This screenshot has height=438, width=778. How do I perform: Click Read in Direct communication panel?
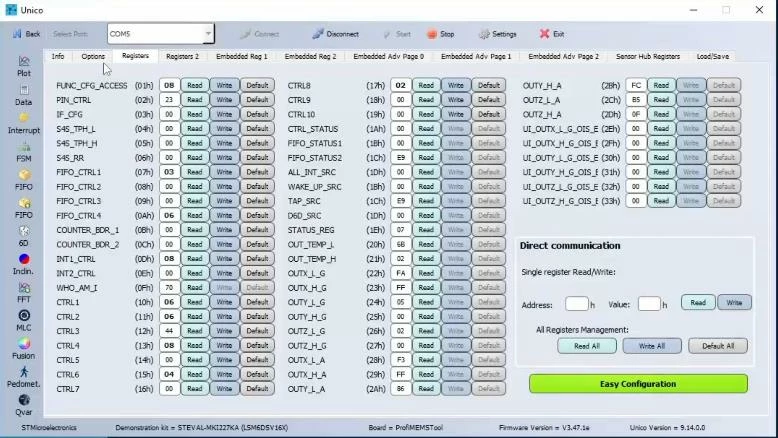pyautogui.click(x=698, y=302)
